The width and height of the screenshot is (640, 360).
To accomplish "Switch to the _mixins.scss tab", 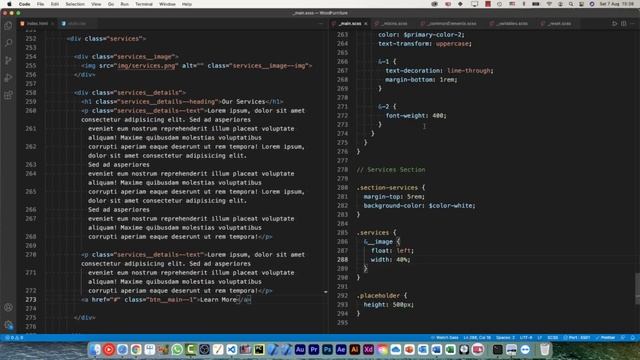I will pyautogui.click(x=394, y=24).
